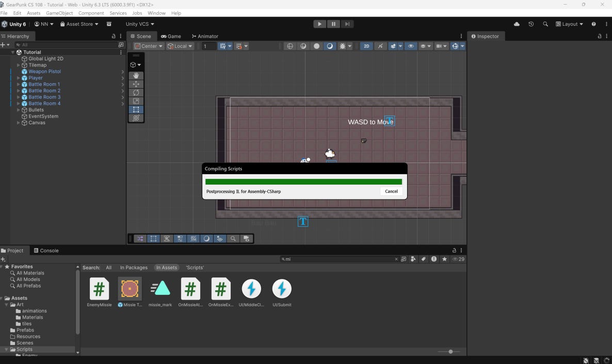Image resolution: width=612 pixels, height=364 pixels.
Task: Adjust the Project icon size slider
Action: [x=450, y=352]
